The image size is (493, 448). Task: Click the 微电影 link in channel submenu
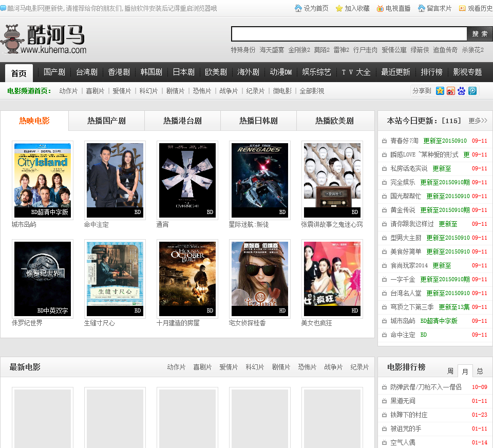coord(282,91)
